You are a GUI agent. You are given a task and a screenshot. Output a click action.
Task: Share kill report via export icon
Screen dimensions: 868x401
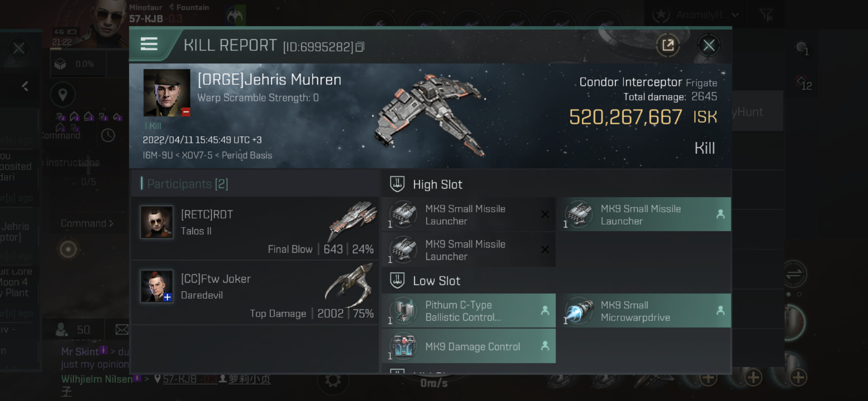pos(668,46)
